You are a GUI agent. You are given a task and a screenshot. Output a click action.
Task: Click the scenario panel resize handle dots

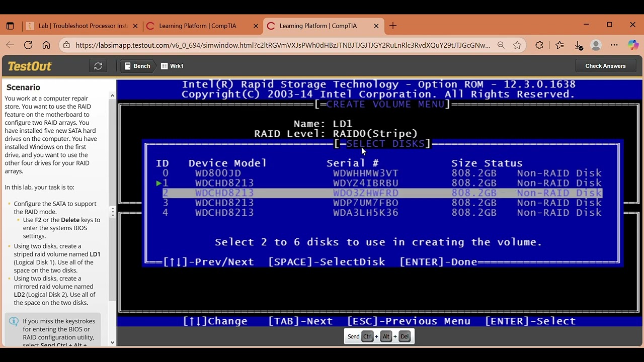(113, 212)
